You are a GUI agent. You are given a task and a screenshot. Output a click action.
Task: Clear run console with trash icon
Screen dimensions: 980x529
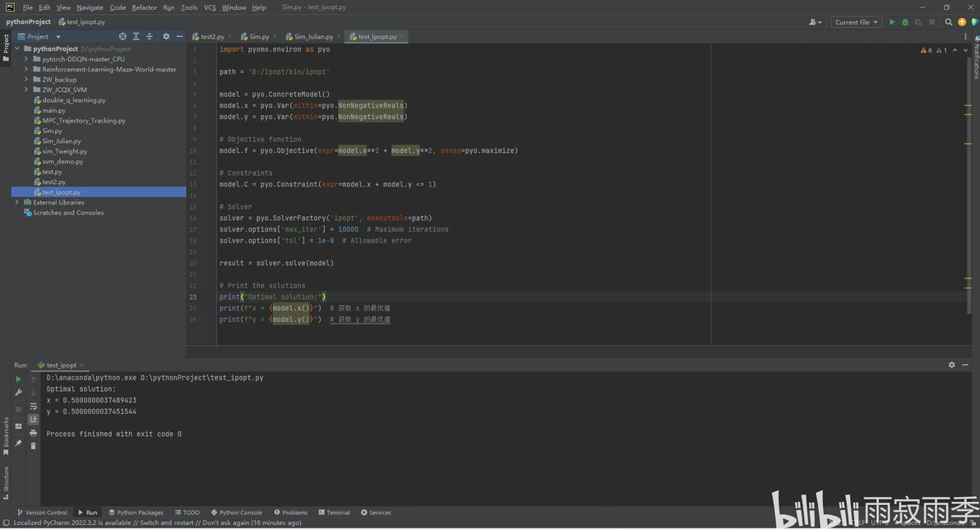(33, 446)
